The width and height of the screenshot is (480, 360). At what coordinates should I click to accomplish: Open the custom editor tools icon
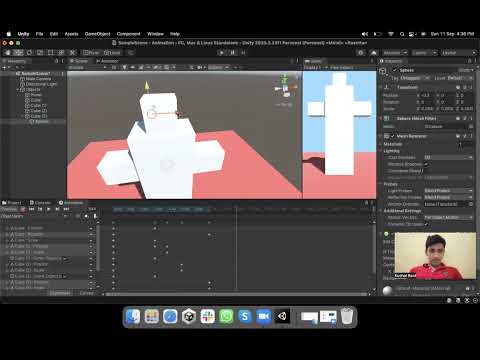point(72,53)
